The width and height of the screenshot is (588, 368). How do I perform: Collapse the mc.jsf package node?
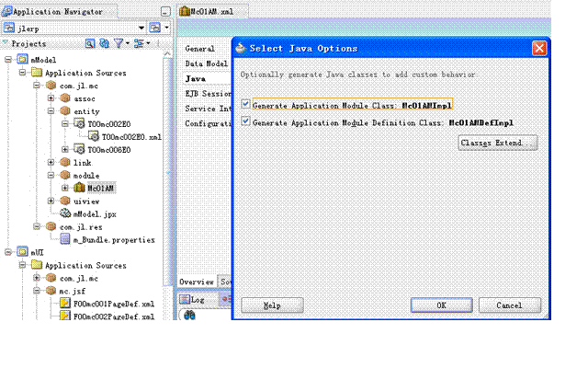(37, 291)
